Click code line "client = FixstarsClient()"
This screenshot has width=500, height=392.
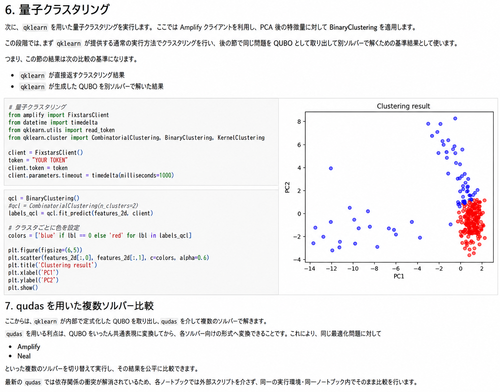click(x=46, y=153)
